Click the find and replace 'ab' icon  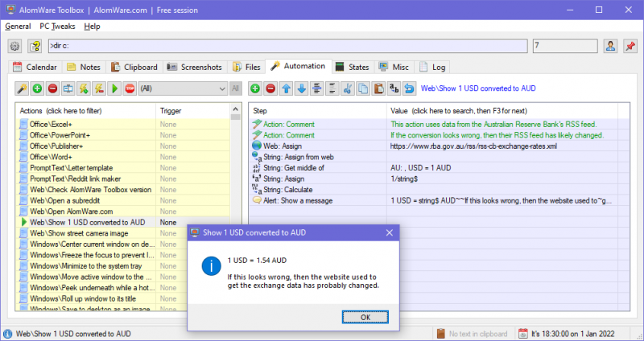click(394, 88)
